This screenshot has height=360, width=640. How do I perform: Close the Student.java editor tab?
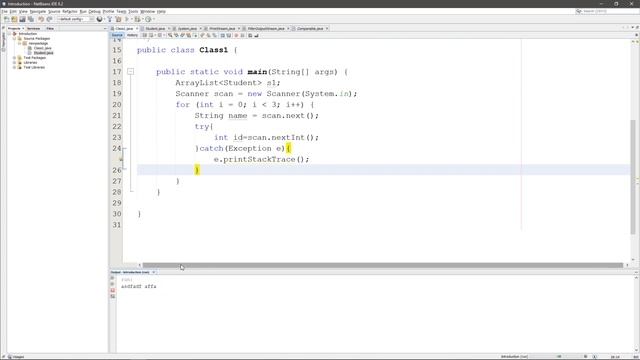tap(169, 29)
